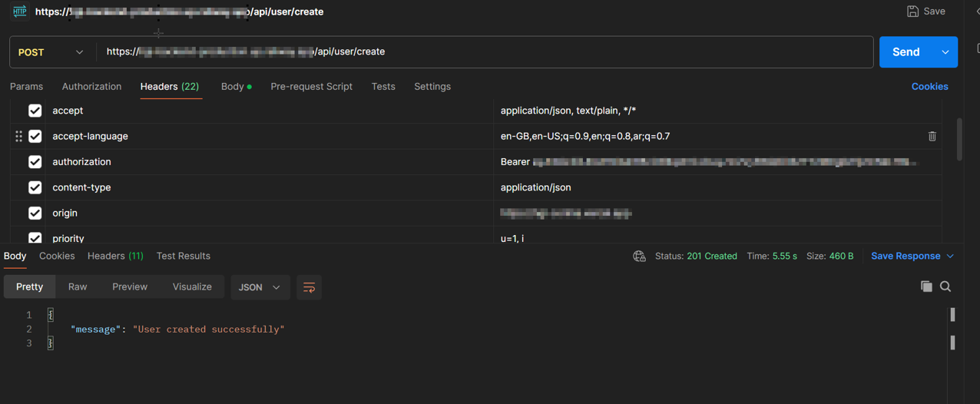This screenshot has height=404, width=980.
Task: Uncheck the content-type header checkbox
Action: [35, 187]
